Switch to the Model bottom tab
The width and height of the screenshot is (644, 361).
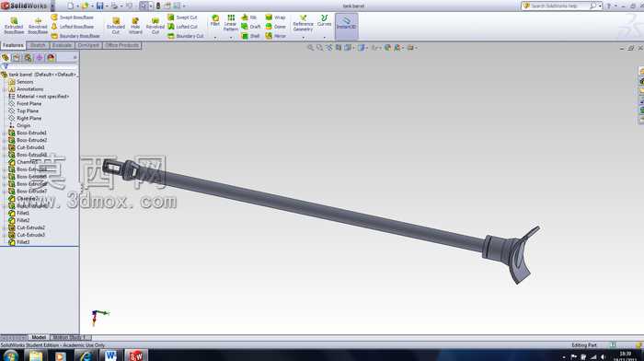pyautogui.click(x=39, y=338)
